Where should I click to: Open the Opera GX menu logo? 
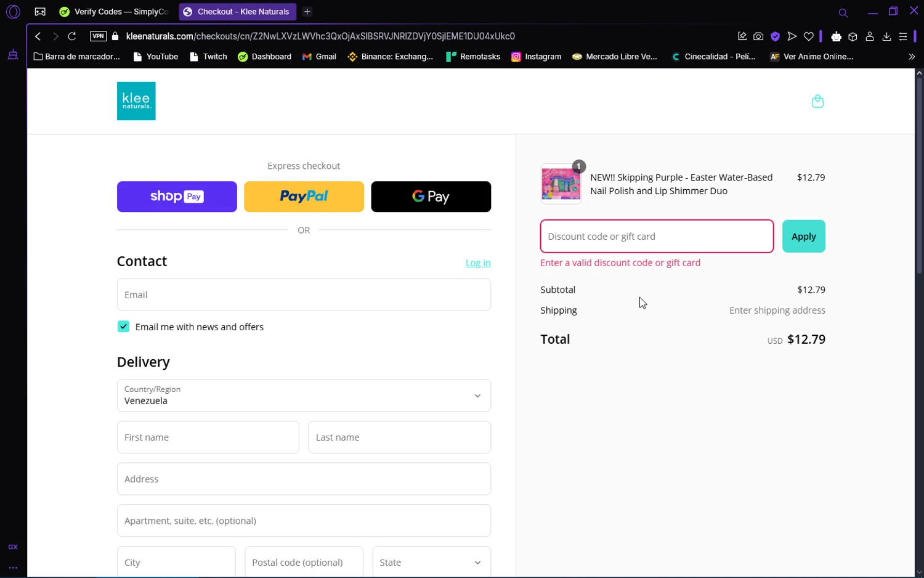[x=13, y=12]
